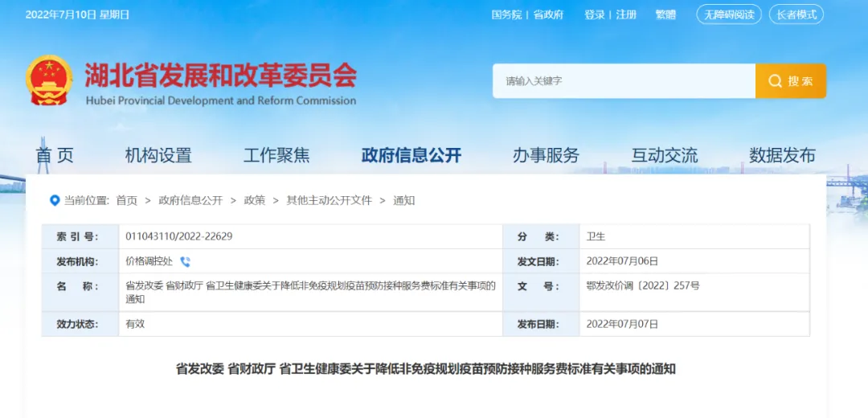Open the 首页 navigation tab
The height and width of the screenshot is (418, 868).
(55, 156)
